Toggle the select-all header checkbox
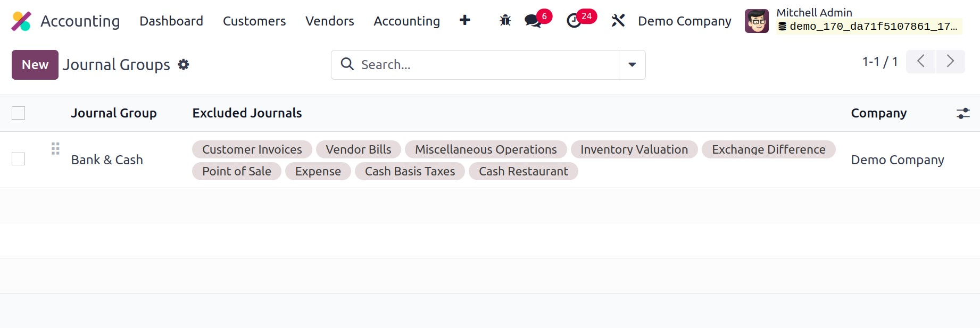The height and width of the screenshot is (328, 980). (x=19, y=113)
